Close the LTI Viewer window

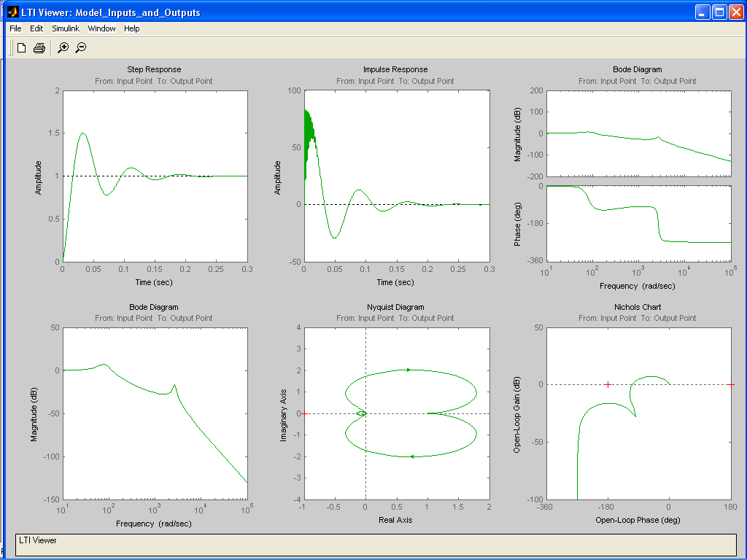tap(737, 12)
